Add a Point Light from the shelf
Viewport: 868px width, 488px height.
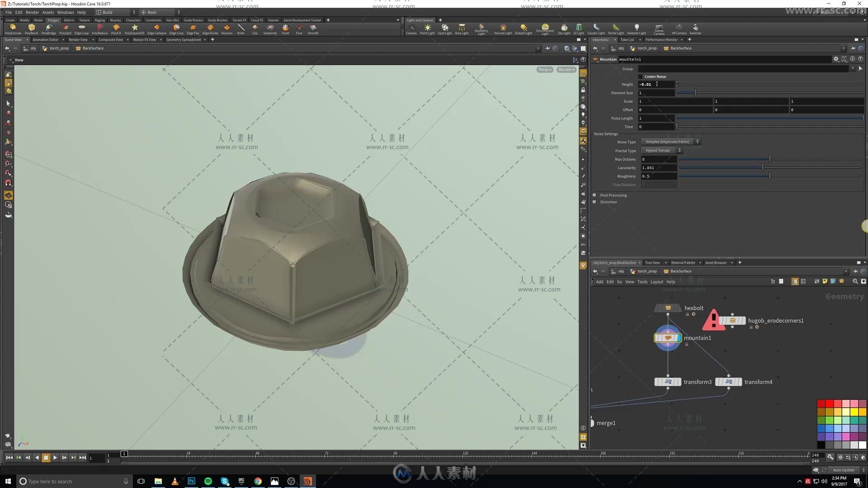click(427, 29)
